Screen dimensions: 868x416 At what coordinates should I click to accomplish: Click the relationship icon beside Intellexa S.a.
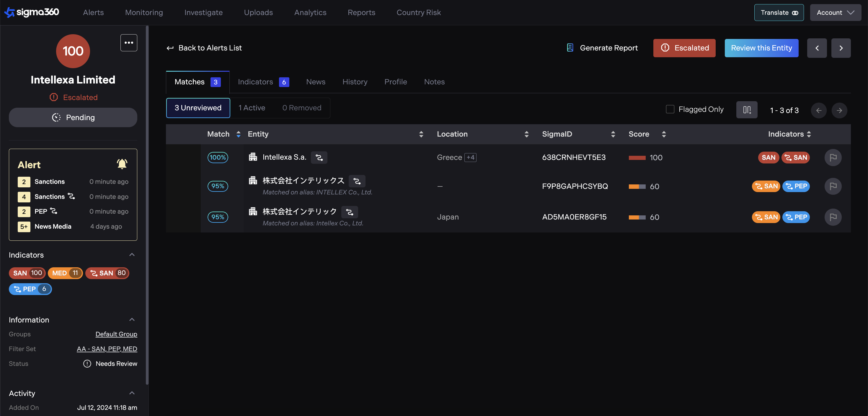click(319, 158)
